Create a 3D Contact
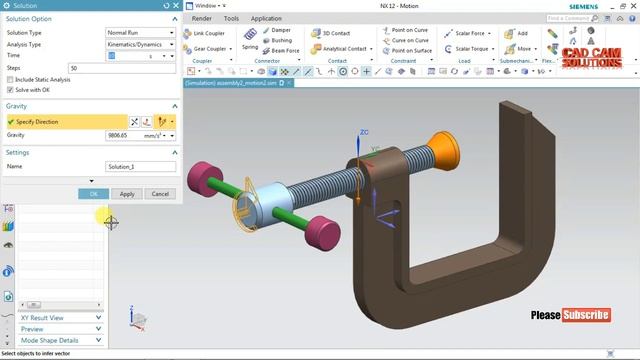The image size is (640, 360). pyautogui.click(x=330, y=33)
